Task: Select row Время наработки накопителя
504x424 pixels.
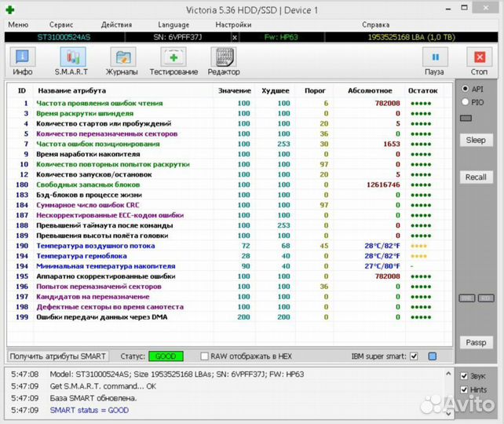Action: coord(229,154)
